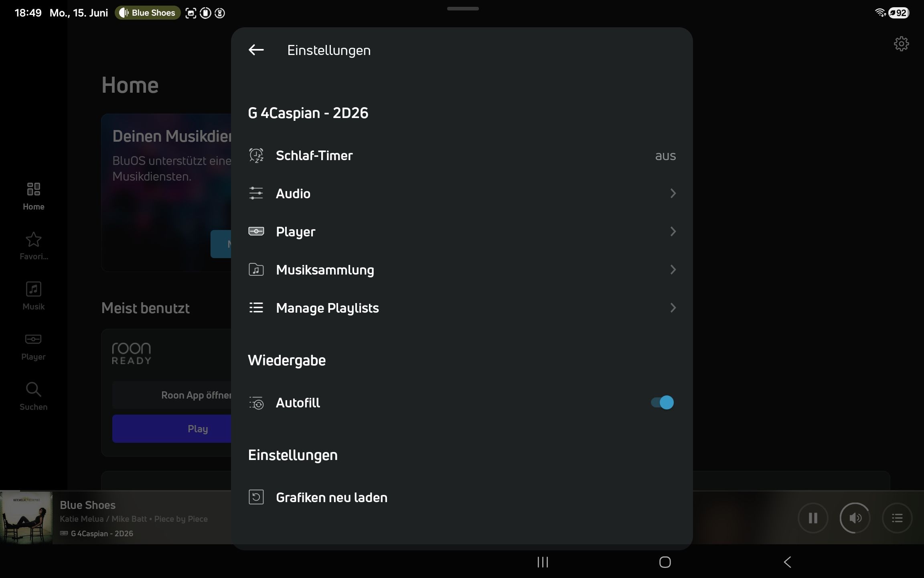Tap the Android home button
924x578 pixels.
click(x=665, y=562)
